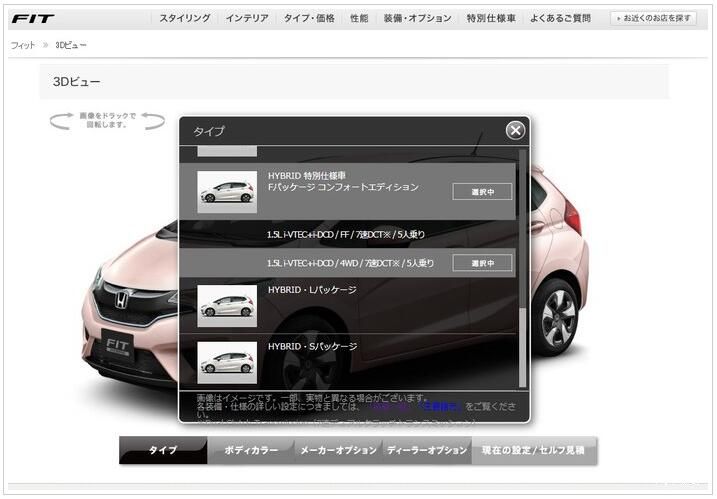Click thumbnail of HYBRID・Lパッケージ
Image resolution: width=717 pixels, height=499 pixels.
click(227, 306)
